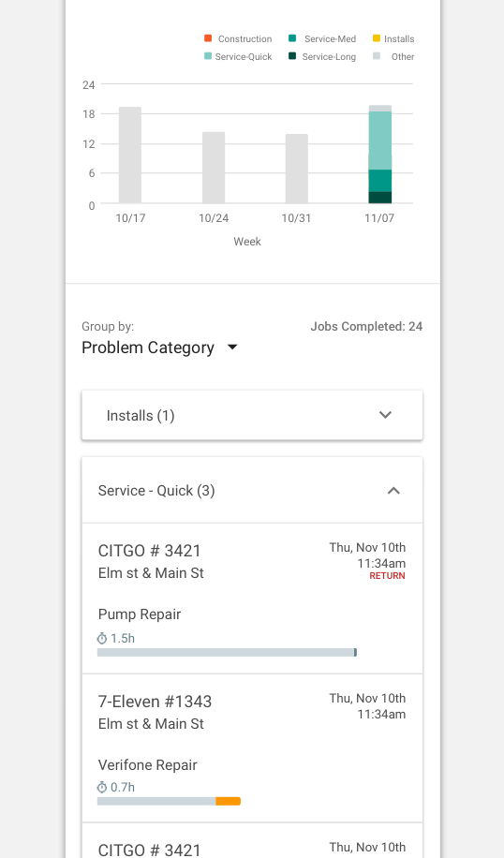
Task: Click the Construction legend color swatch
Action: click(208, 38)
